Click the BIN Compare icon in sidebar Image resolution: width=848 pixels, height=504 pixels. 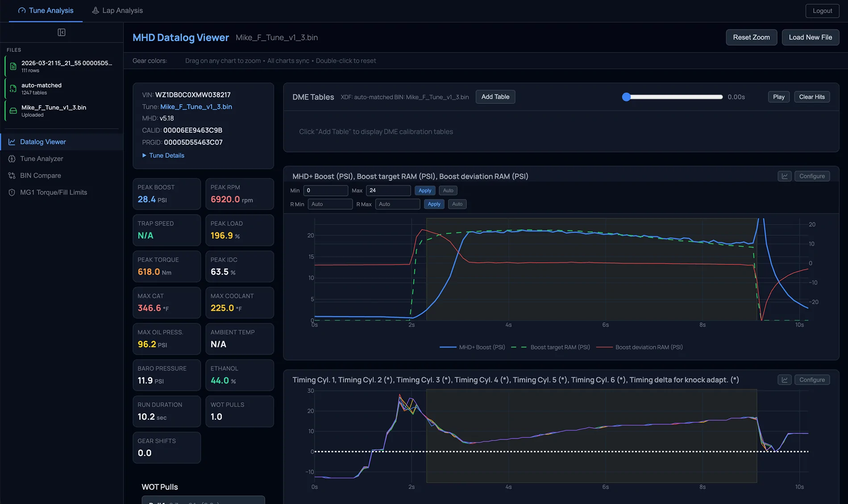[12, 176]
